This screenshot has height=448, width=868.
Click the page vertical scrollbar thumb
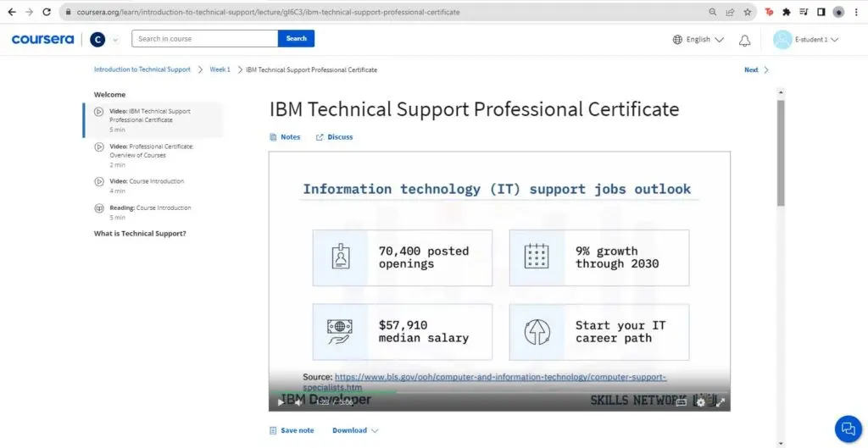[x=781, y=153]
